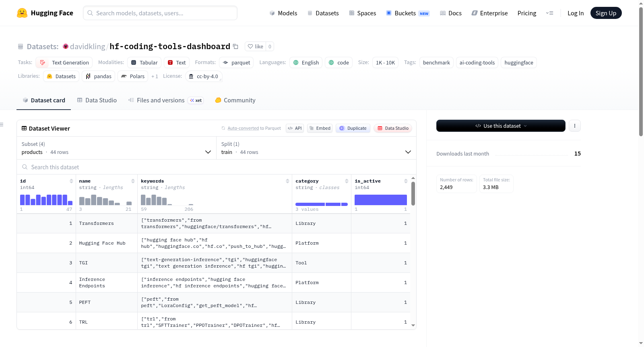The height and width of the screenshot is (347, 644).
Task: Open Docs in the top navigation
Action: [451, 13]
